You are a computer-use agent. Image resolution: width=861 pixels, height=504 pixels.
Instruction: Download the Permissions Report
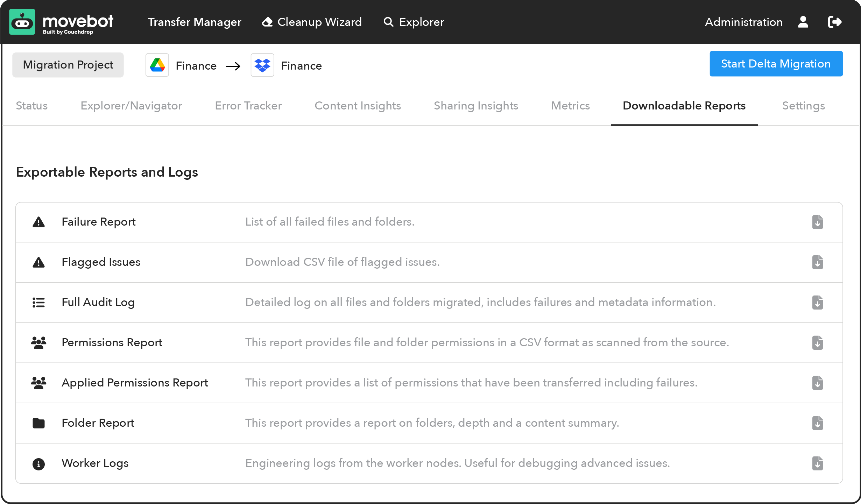click(817, 343)
